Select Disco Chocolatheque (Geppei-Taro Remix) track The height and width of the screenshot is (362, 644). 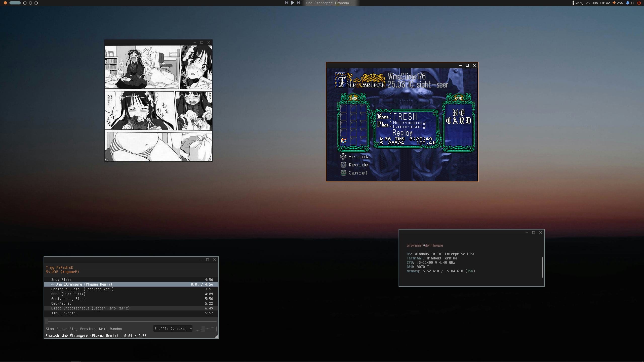click(x=131, y=308)
